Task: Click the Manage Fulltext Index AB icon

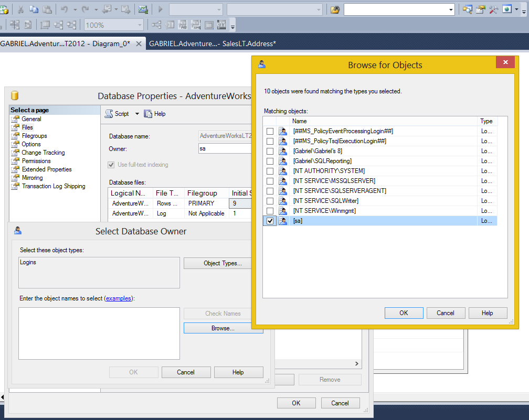Action: tap(183, 25)
